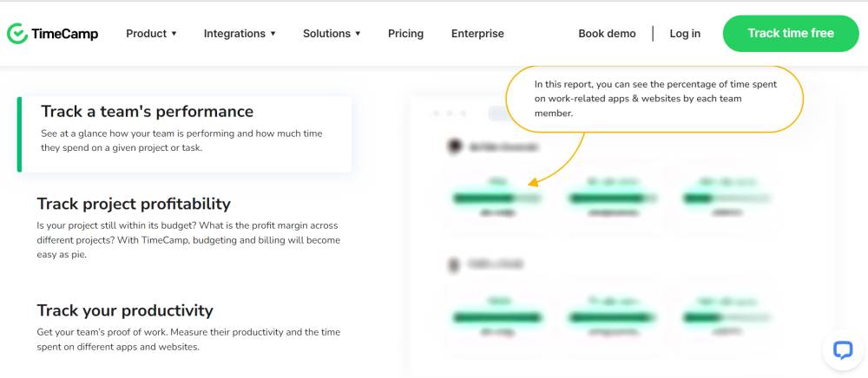Open the Solutions dropdown menu

click(x=332, y=34)
